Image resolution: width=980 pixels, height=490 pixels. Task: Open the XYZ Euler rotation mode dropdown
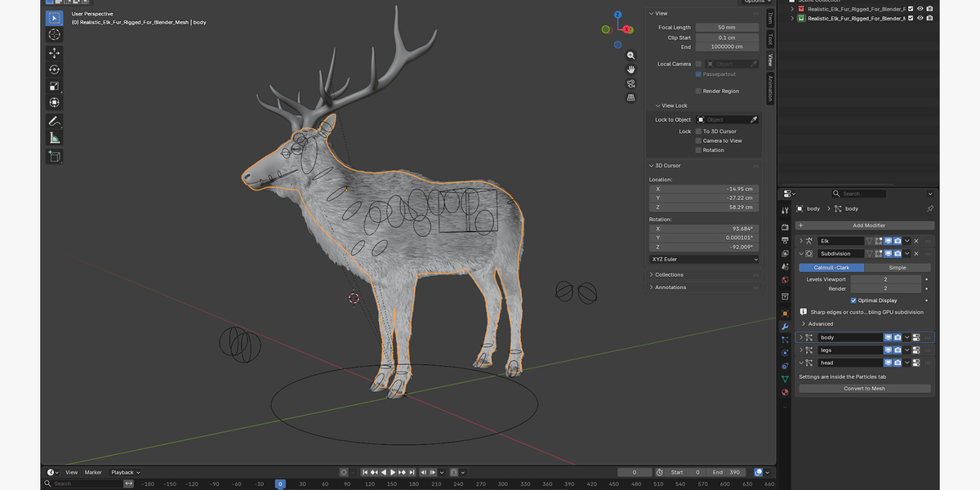click(x=704, y=259)
